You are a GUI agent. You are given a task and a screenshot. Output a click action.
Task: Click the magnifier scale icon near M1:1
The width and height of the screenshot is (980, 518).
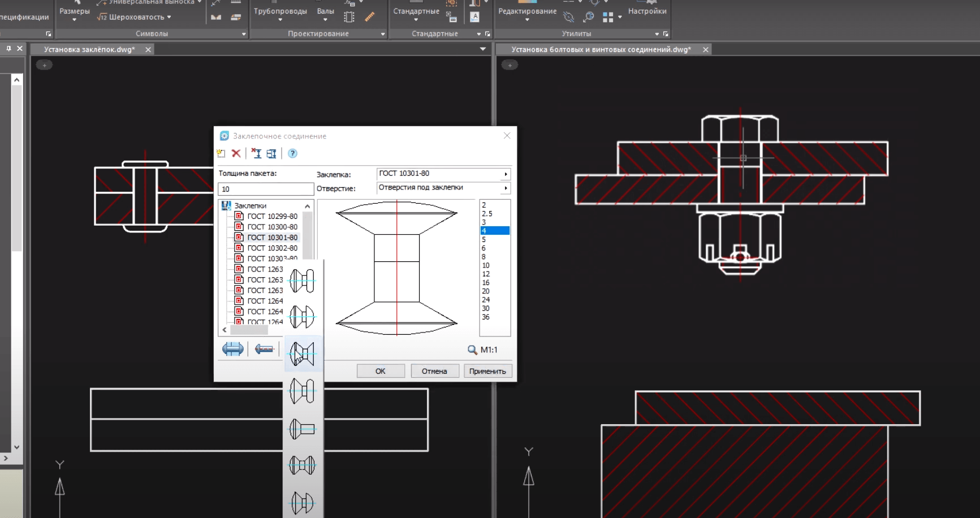(472, 350)
